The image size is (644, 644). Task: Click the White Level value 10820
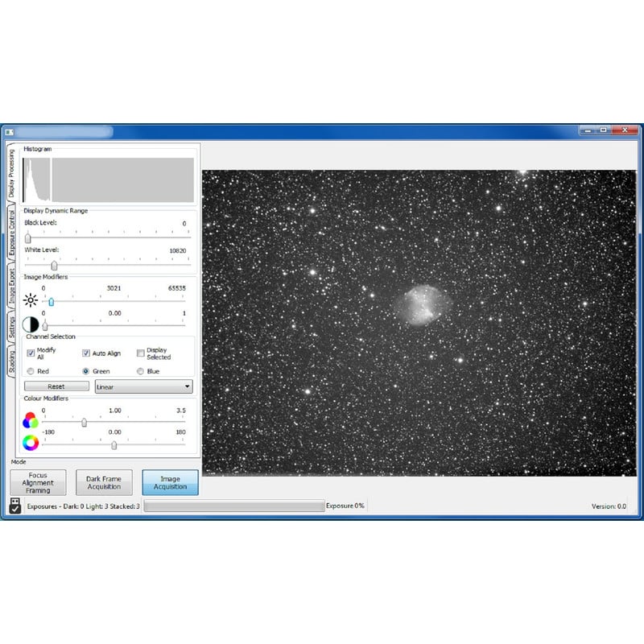[178, 250]
